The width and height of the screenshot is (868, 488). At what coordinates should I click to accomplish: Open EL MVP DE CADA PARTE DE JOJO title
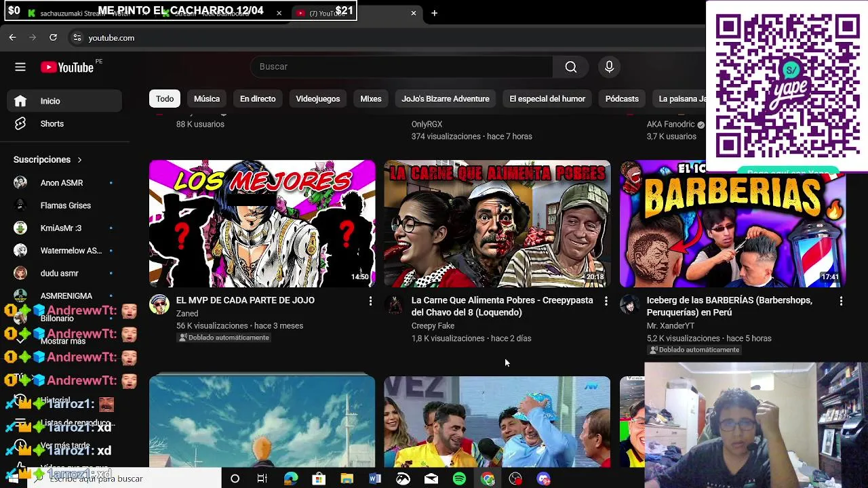(x=245, y=300)
